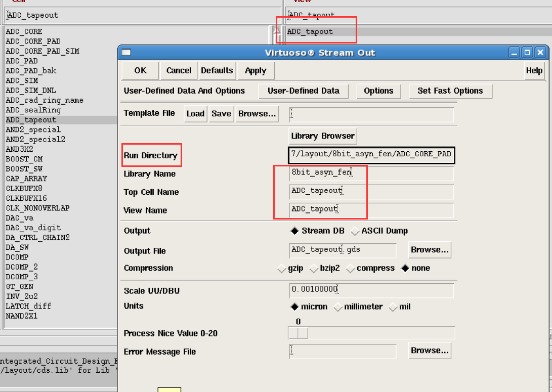Choose gzip compression

pyautogui.click(x=290, y=269)
